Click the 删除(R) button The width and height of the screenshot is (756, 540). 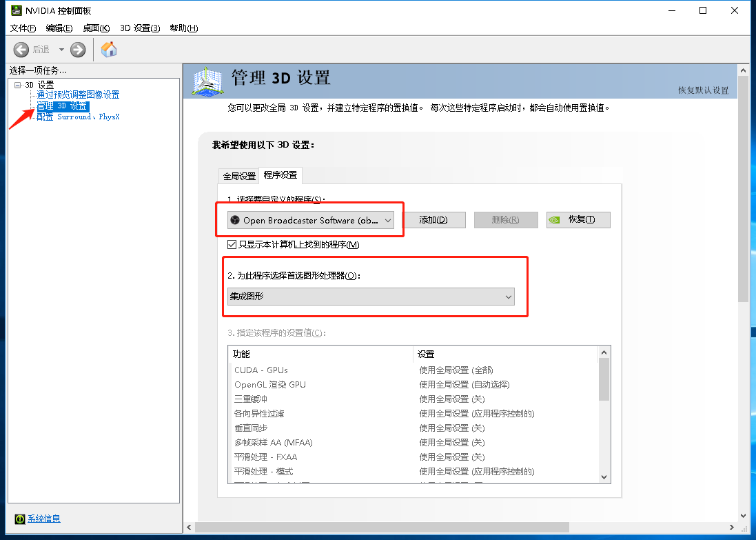point(506,220)
